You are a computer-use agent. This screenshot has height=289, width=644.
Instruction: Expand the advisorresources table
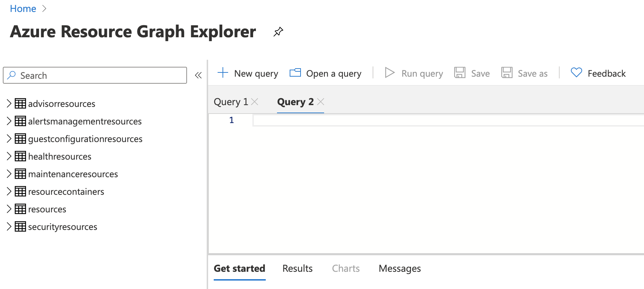[x=9, y=103]
